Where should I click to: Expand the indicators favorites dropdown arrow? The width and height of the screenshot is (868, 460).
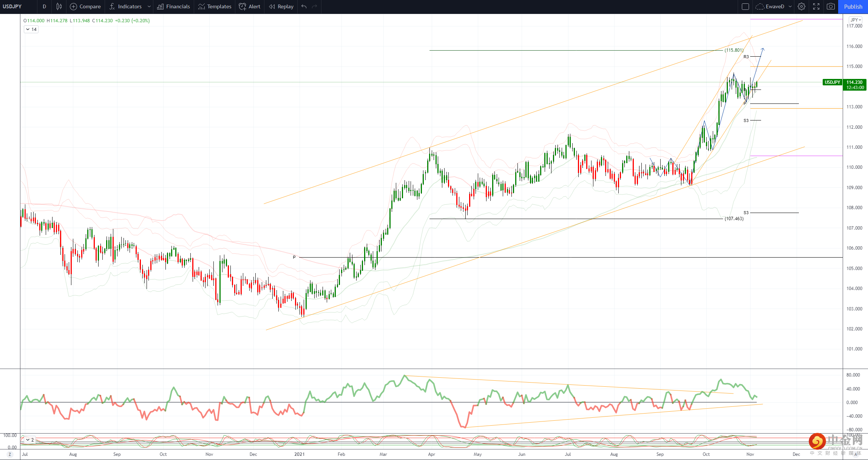(149, 6)
